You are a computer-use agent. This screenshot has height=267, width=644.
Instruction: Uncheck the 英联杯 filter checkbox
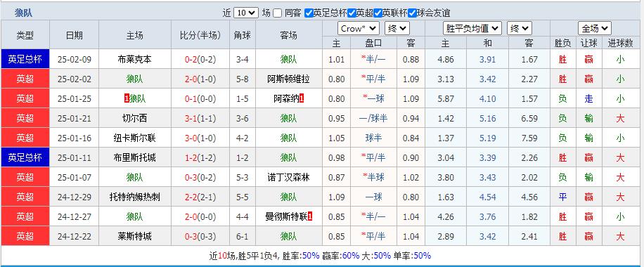coord(378,13)
